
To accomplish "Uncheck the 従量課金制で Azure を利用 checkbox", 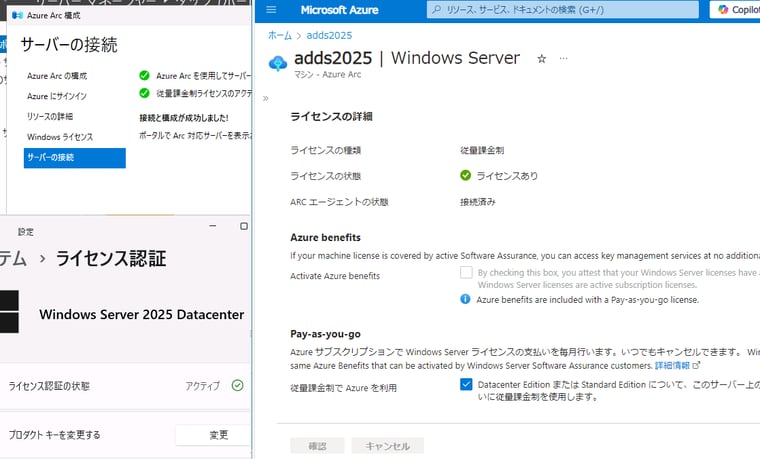I will 466,384.
